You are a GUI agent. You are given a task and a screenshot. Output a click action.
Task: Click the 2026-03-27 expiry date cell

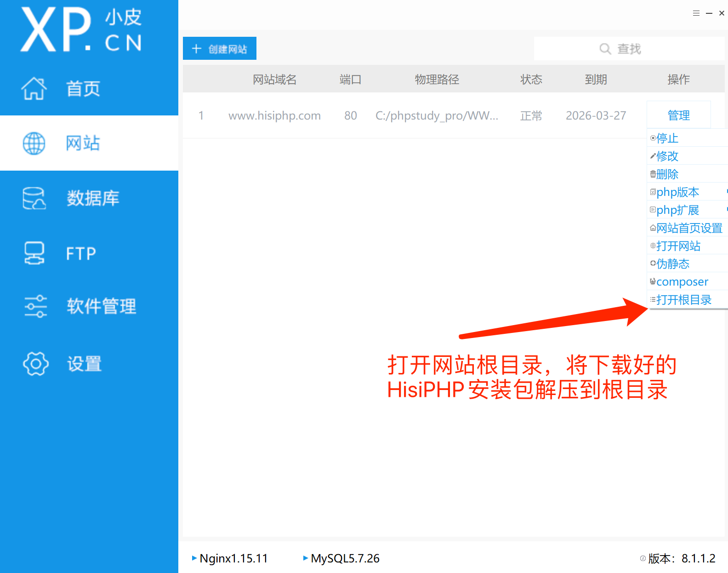pos(596,115)
